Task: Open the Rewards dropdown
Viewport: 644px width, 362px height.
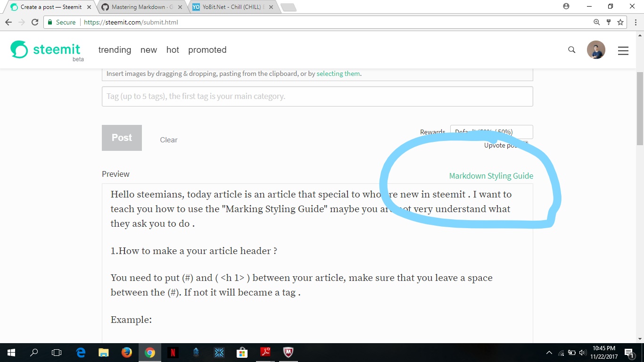Action: point(492,132)
